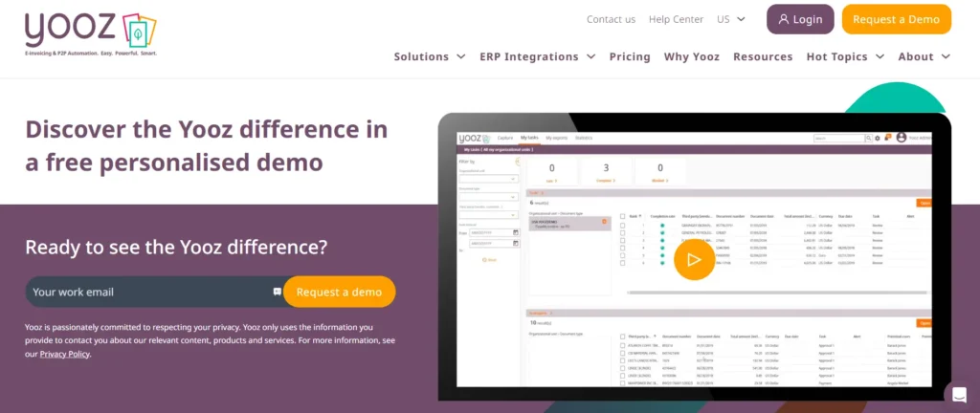The image size is (980, 413).
Task: Select the My exports tab in the demo preview
Action: pos(557,138)
